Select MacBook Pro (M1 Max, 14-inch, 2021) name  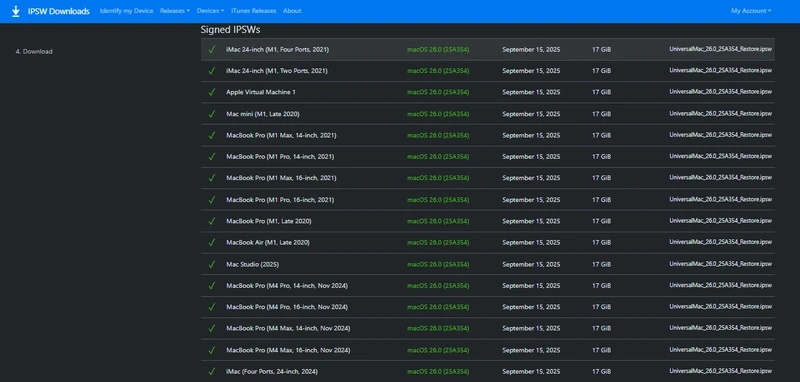(x=281, y=135)
